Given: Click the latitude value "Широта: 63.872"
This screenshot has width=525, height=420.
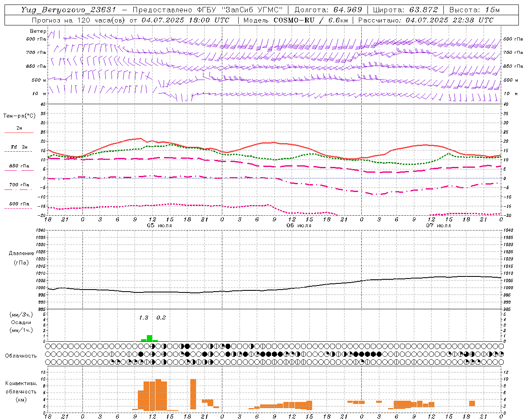Looking at the screenshot, I should pos(405,10).
